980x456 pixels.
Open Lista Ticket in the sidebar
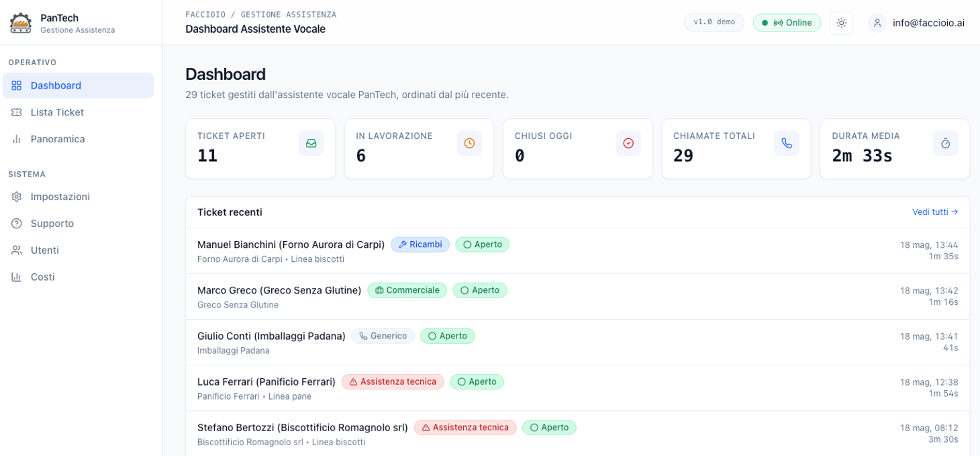click(78, 112)
